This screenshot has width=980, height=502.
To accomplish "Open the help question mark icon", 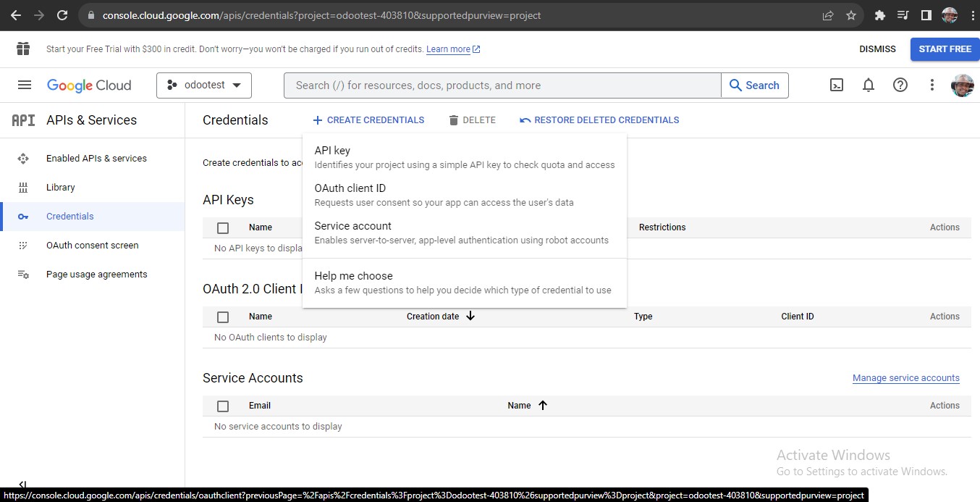I will point(900,85).
